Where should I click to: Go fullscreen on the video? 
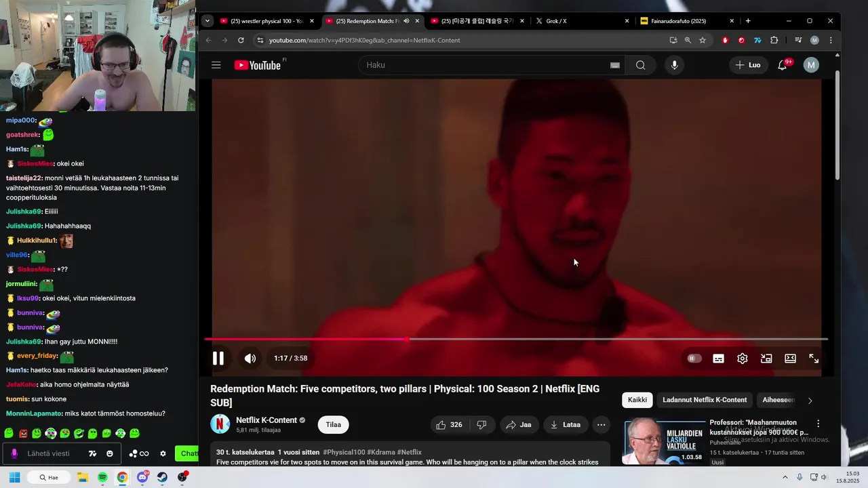(814, 359)
